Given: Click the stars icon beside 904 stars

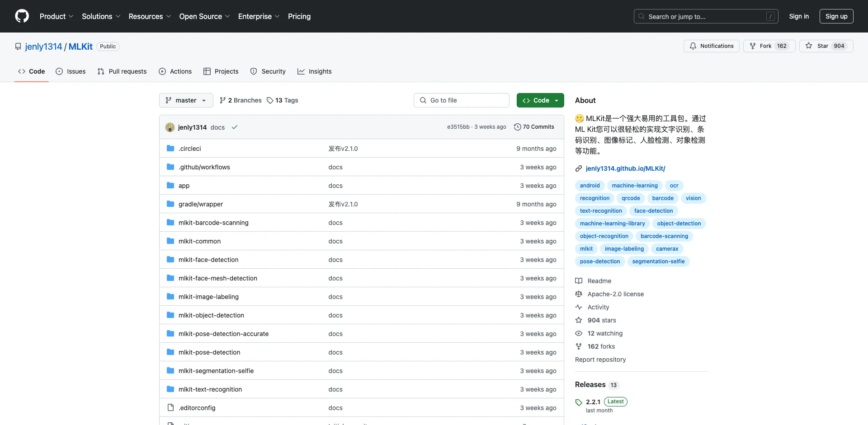Looking at the screenshot, I should tap(579, 320).
